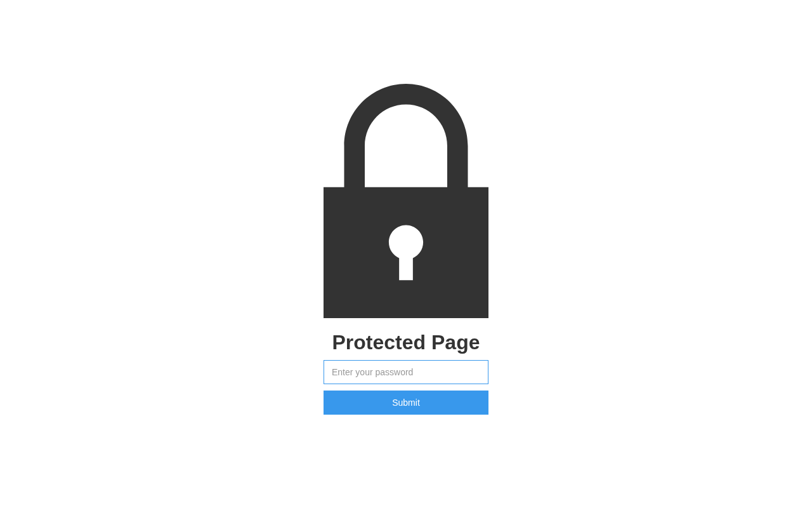
Task: Click the left edge of the blue Submit button
Action: 327,403
